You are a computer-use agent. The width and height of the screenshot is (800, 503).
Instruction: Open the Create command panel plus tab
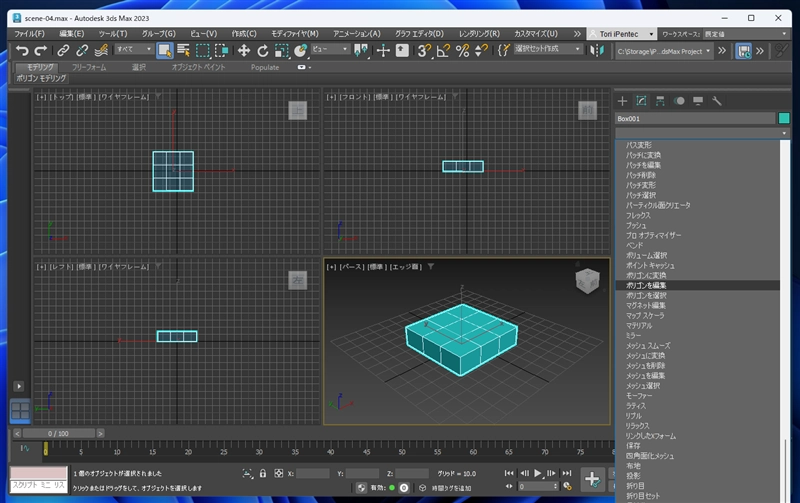[622, 101]
